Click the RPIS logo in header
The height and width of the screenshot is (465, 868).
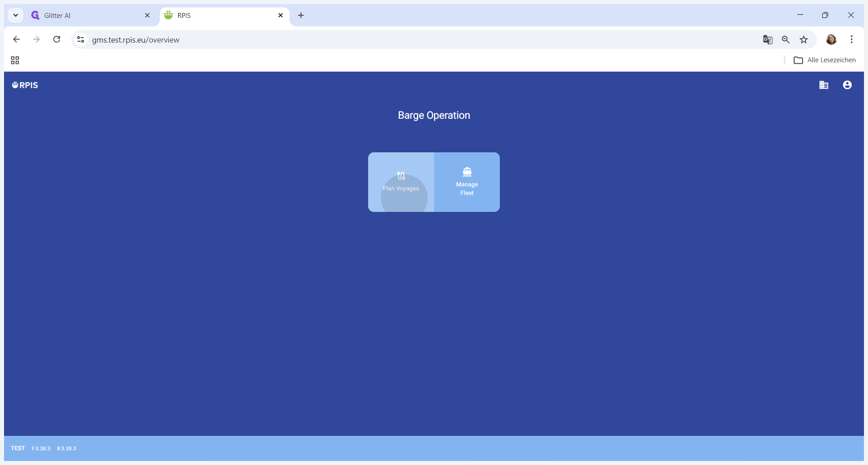[25, 85]
